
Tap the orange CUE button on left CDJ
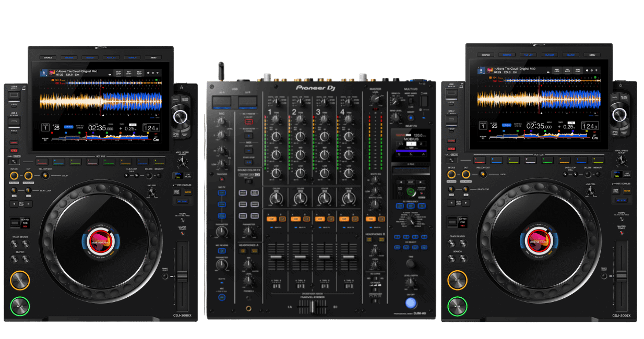(20, 281)
